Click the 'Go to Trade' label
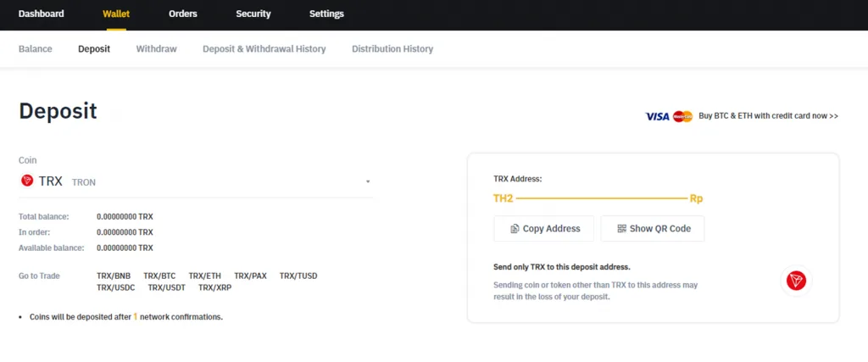Screen dimensions: 868x362 [x=39, y=276]
